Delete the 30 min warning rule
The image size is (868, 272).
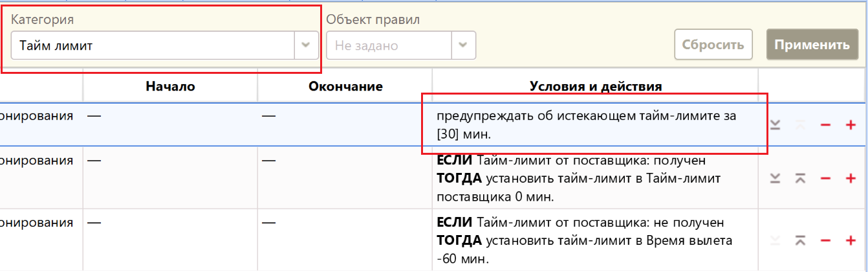point(825,125)
